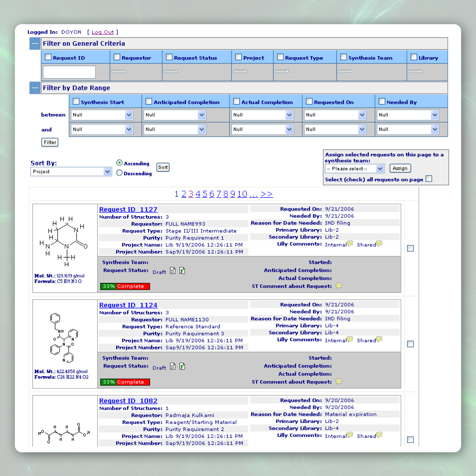The image size is (476, 476).
Task: Click the S document icon for Request 1127
Action: click(x=173, y=271)
